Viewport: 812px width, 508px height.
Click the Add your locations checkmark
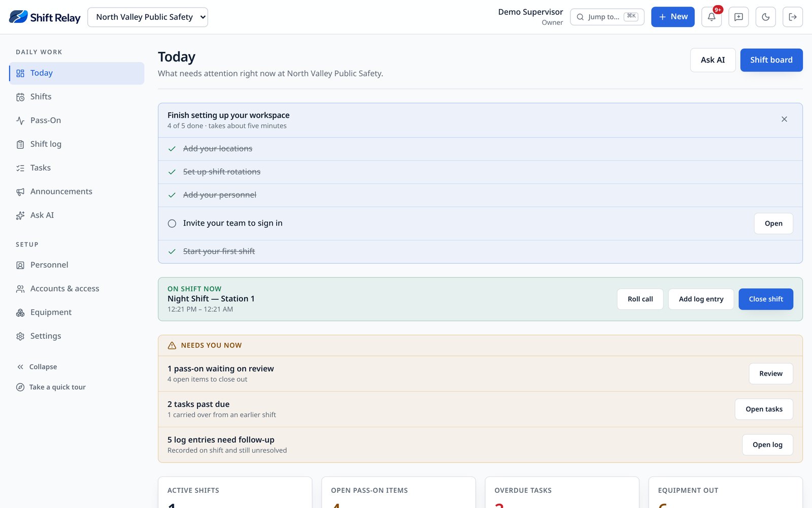pos(172,149)
